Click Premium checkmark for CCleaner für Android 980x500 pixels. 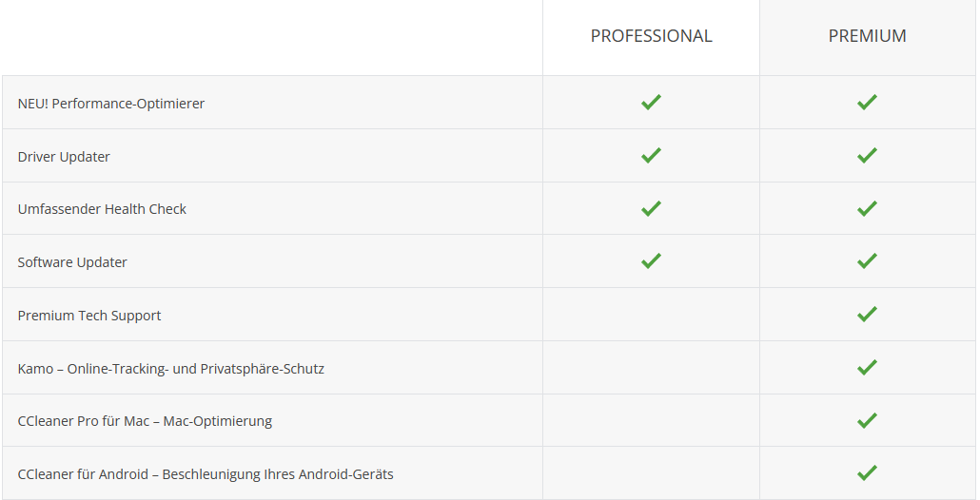(867, 472)
